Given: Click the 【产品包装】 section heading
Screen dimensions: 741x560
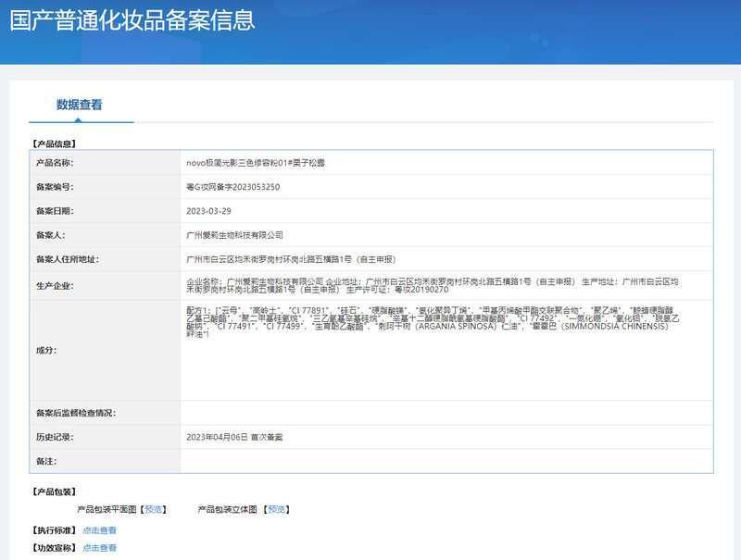Looking at the screenshot, I should [54, 492].
